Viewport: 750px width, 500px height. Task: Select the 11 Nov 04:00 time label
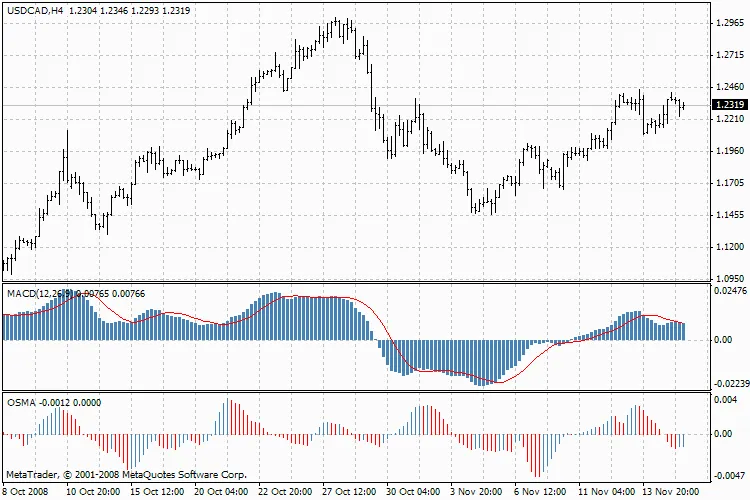coord(608,491)
